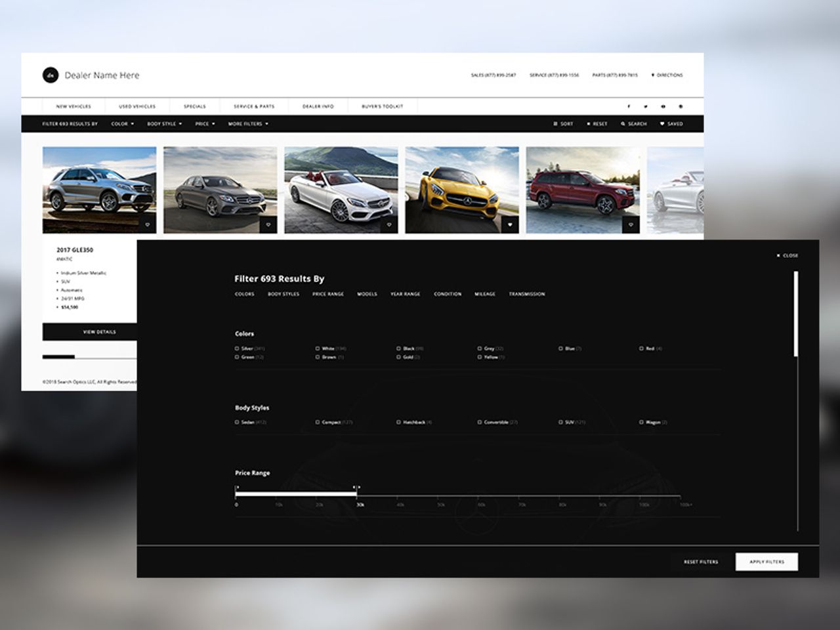Jump to Mileage section tab
This screenshot has width=840, height=630.
coord(485,294)
